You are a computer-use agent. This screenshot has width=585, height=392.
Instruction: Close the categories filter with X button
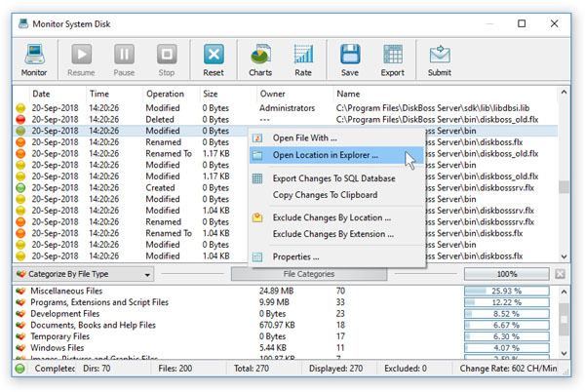click(560, 274)
